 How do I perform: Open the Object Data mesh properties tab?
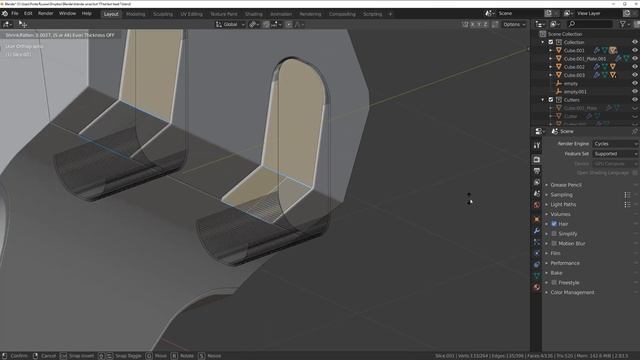(x=537, y=276)
